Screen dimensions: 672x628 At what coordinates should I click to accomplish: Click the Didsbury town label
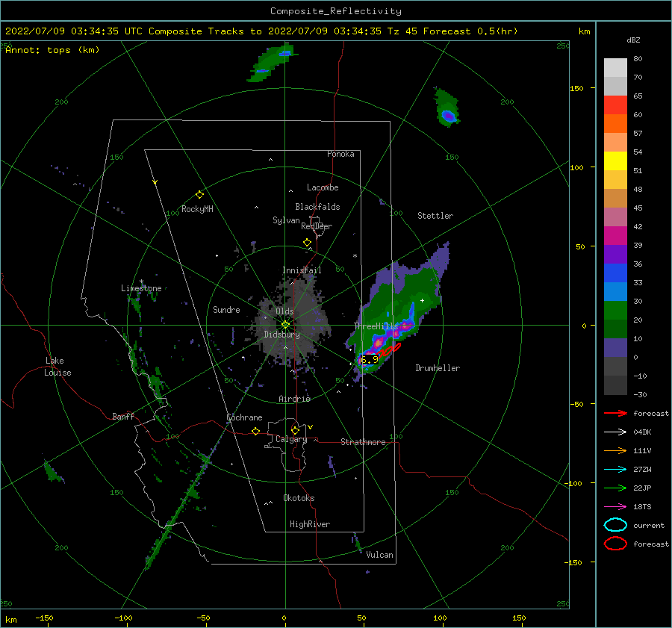click(282, 335)
